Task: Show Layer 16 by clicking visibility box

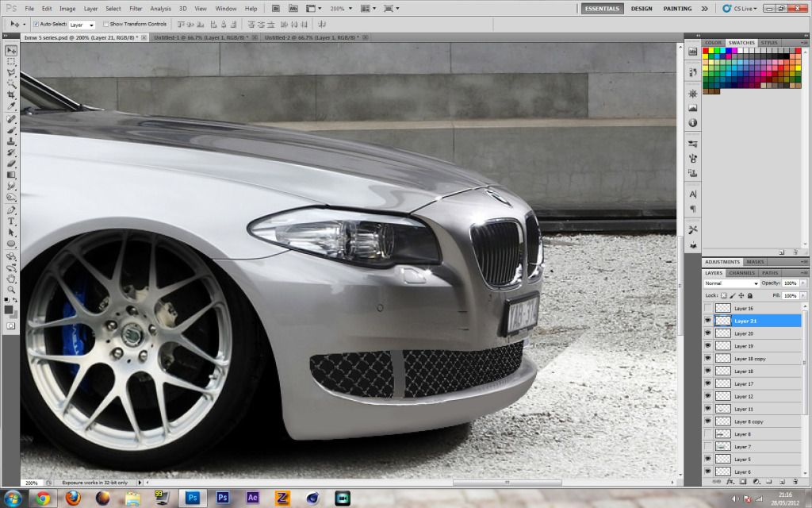Action: (x=708, y=308)
